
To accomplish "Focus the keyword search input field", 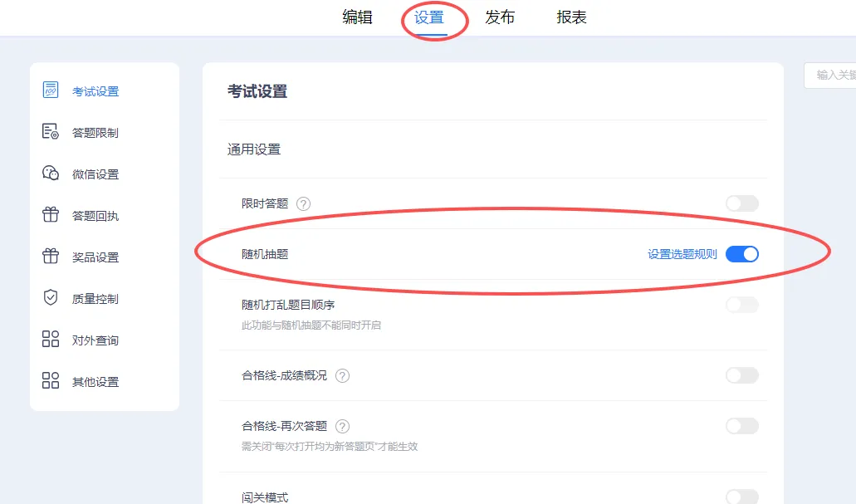I will (x=829, y=76).
